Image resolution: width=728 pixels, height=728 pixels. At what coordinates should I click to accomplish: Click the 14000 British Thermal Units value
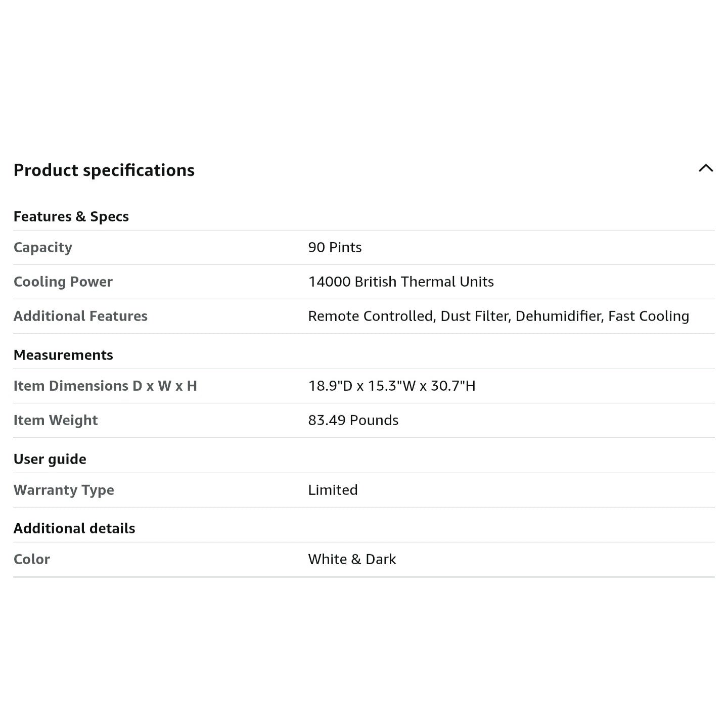(x=400, y=282)
